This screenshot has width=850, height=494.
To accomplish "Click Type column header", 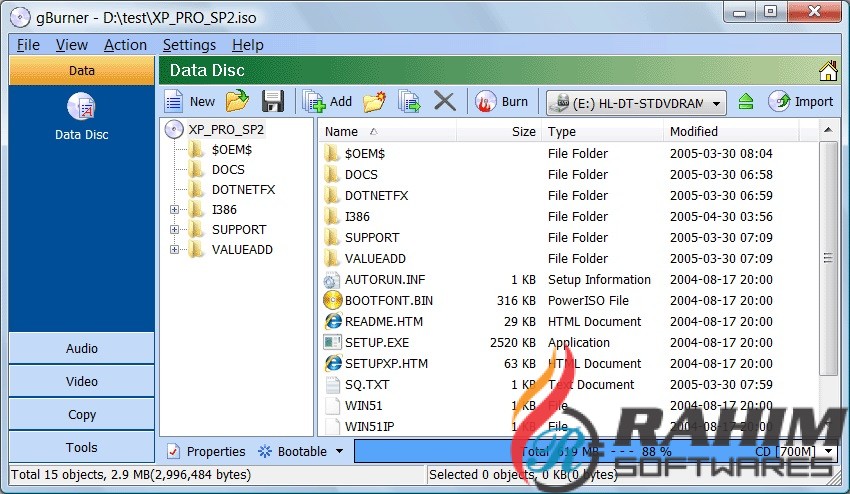I will [x=602, y=132].
